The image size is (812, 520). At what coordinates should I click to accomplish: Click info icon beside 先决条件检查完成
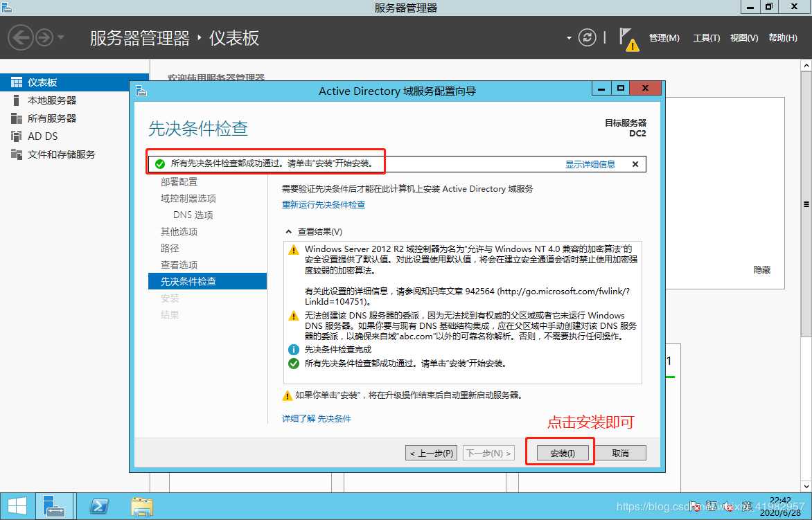click(294, 350)
